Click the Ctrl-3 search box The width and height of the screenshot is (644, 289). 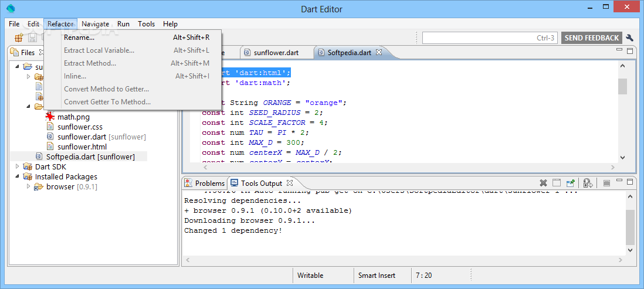(x=490, y=38)
